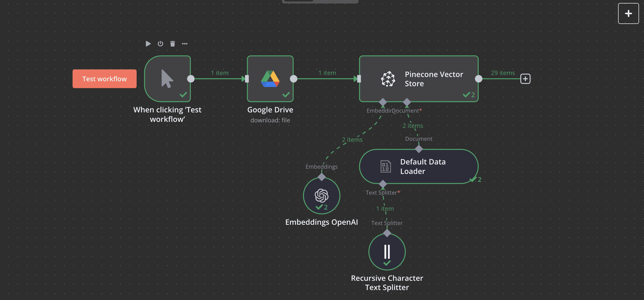Viewport: 644px width, 300px height.
Task: Click the 'Embeddings OpenAI' node label
Action: 322,222
